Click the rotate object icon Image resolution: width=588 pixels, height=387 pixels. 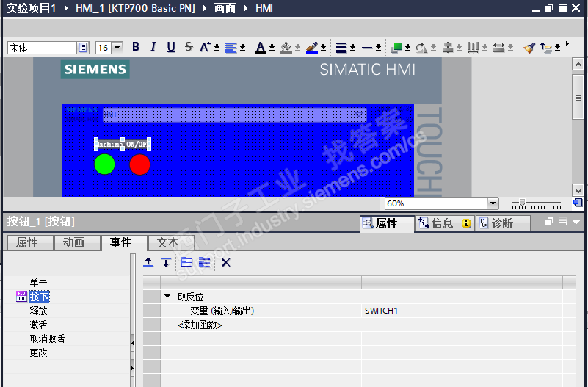click(421, 48)
